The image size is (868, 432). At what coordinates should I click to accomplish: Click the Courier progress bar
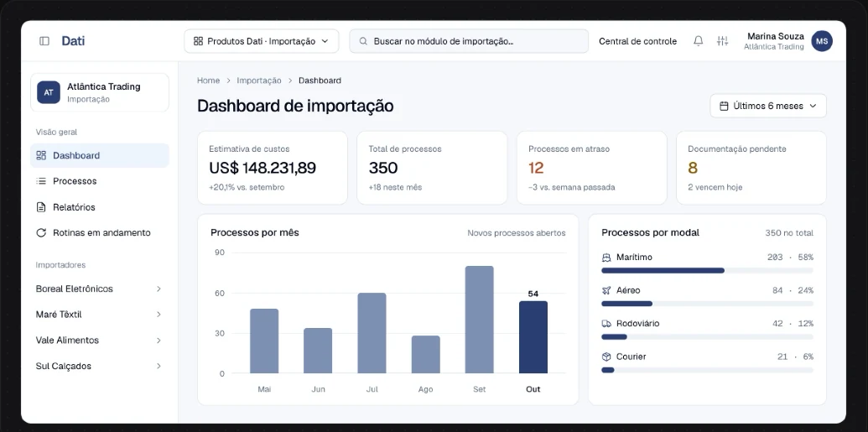coord(708,370)
